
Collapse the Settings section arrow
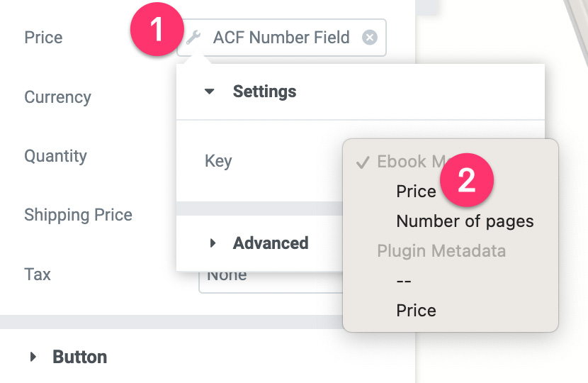click(209, 91)
